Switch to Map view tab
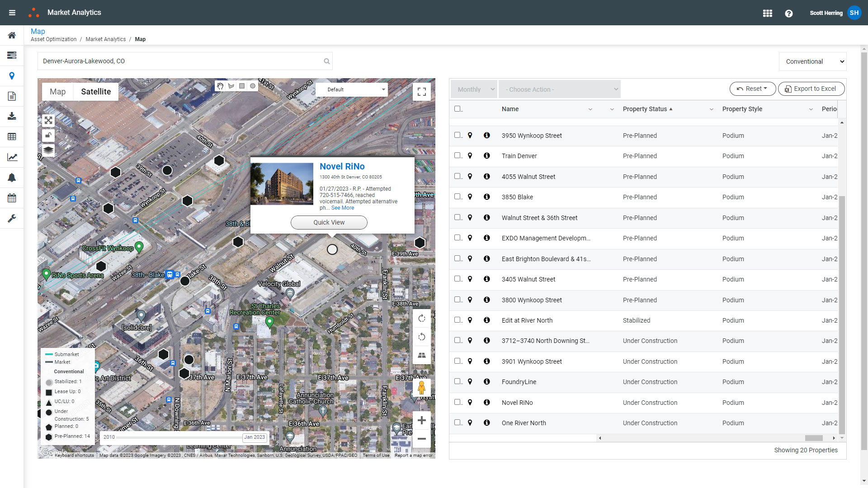868x488 pixels. click(58, 92)
